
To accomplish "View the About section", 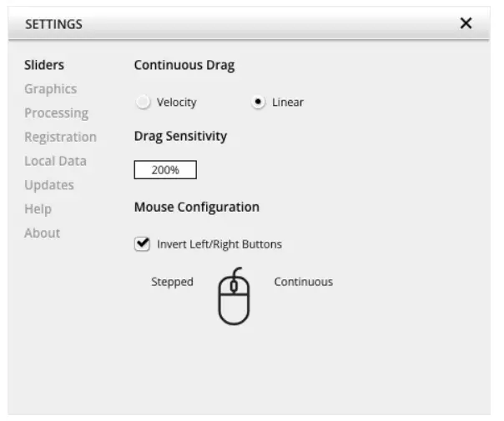I will tap(42, 233).
